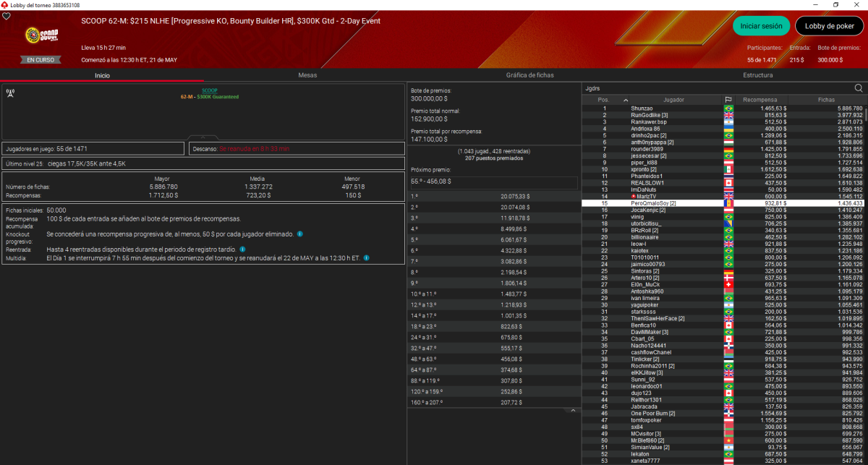Click the flag in Andrioxa 86's row
Screen dimensions: 868x465
(x=728, y=129)
